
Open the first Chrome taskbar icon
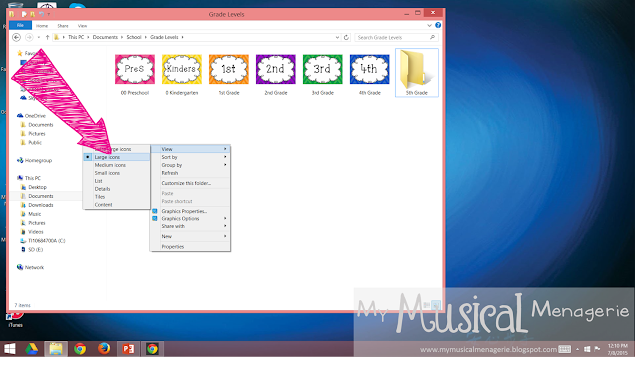point(80,349)
